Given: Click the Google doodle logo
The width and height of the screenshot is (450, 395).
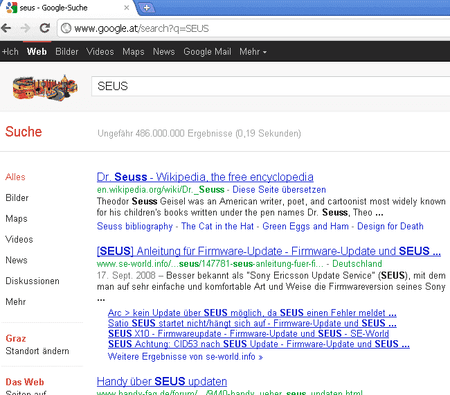Looking at the screenshot, I should pyautogui.click(x=45, y=87).
